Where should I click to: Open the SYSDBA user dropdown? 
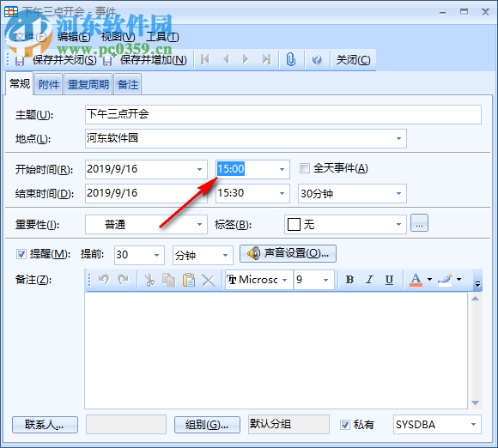pyautogui.click(x=474, y=425)
